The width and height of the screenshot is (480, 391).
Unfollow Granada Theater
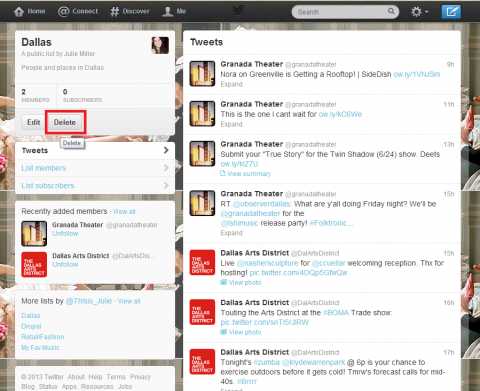click(x=65, y=234)
